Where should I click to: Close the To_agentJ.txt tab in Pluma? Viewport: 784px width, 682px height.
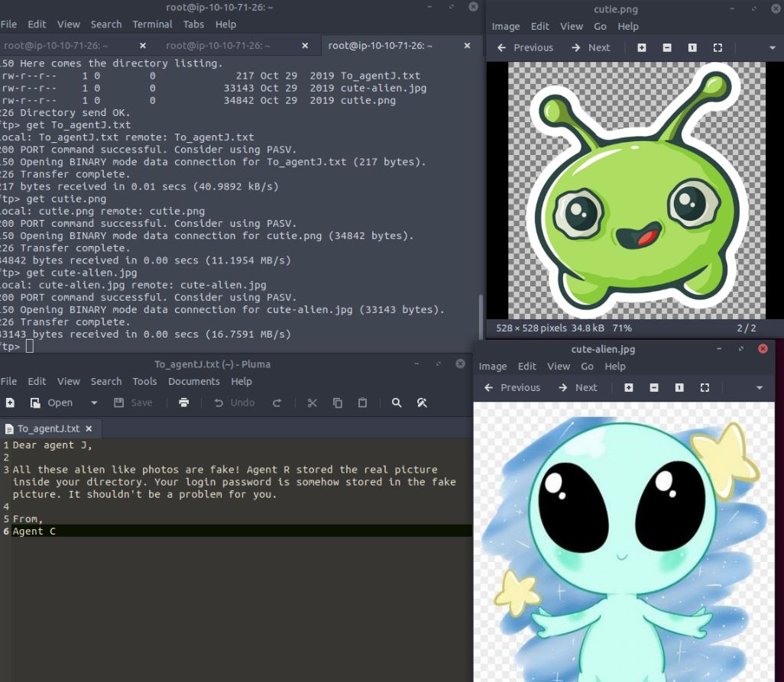(89, 428)
